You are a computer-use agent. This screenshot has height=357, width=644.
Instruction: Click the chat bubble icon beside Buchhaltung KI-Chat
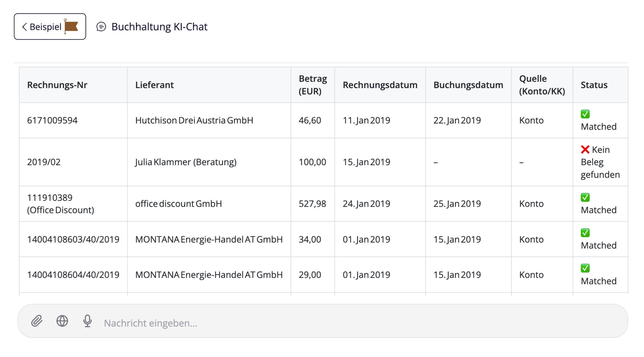[x=101, y=27]
